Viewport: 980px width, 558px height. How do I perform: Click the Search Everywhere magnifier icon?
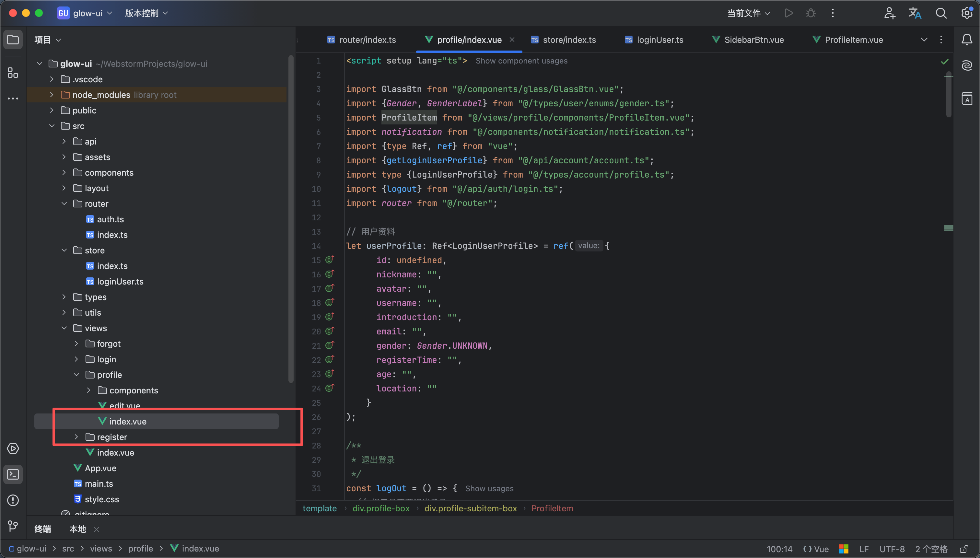pos(941,13)
